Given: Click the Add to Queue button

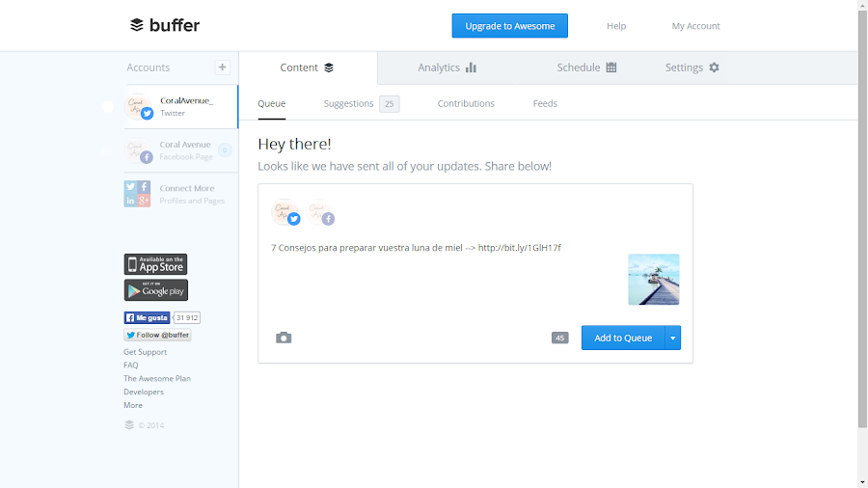Looking at the screenshot, I should 623,338.
